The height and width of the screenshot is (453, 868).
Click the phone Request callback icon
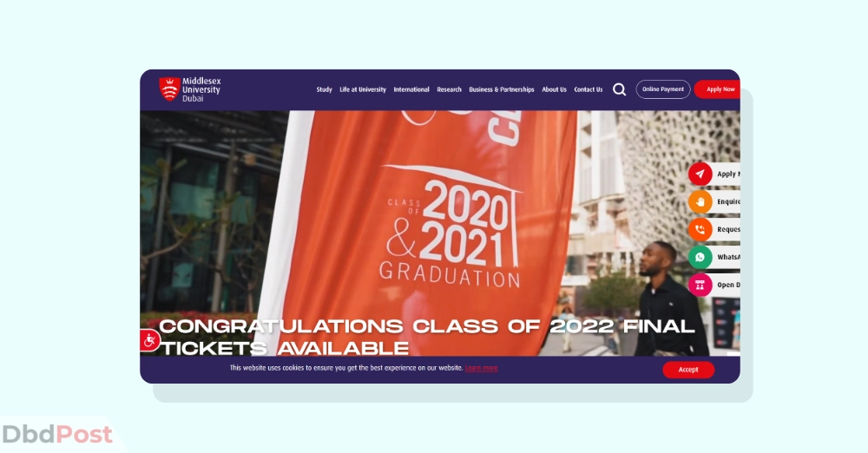tap(700, 229)
